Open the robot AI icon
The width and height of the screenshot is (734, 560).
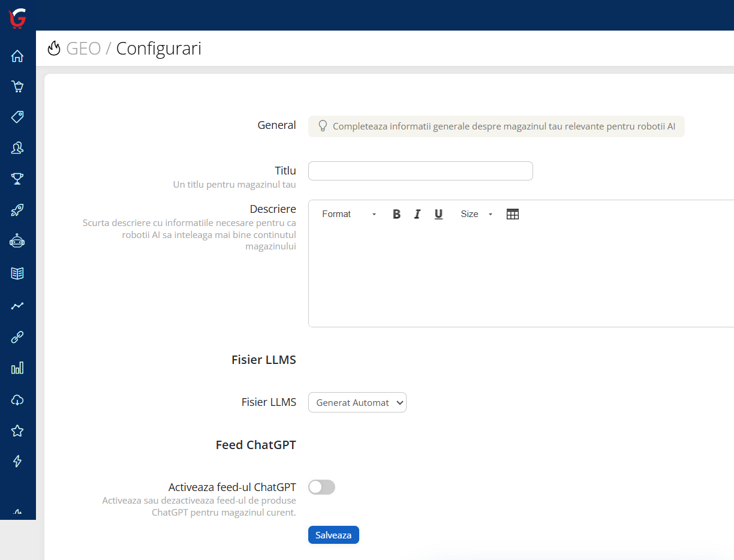point(17,241)
